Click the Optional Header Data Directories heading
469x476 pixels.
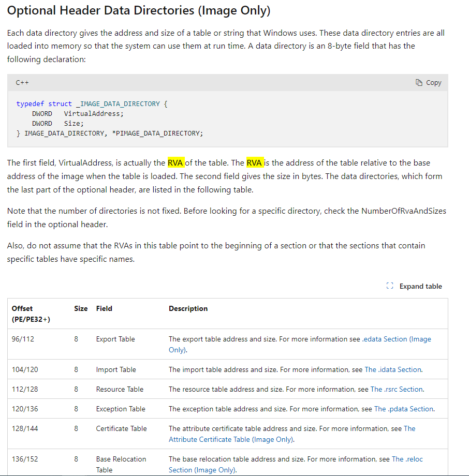139,10
